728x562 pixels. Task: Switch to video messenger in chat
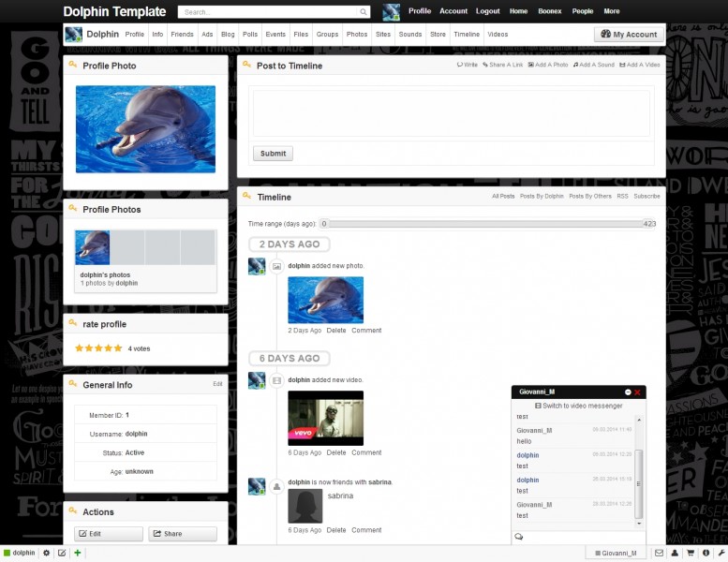tap(578, 406)
